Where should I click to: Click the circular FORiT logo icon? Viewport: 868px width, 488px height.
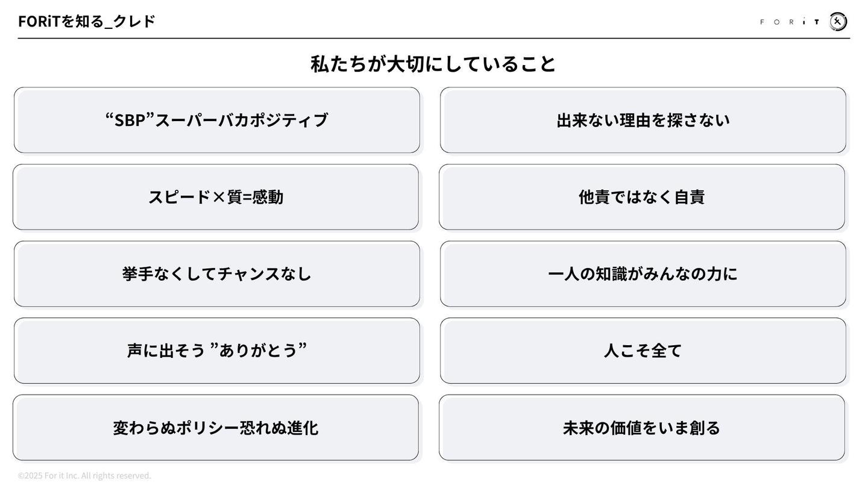[x=838, y=22]
